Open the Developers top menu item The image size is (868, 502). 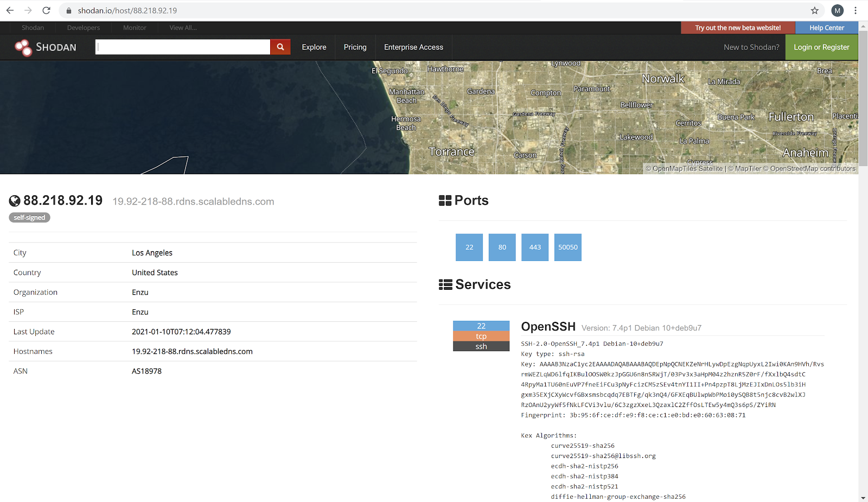tap(84, 28)
